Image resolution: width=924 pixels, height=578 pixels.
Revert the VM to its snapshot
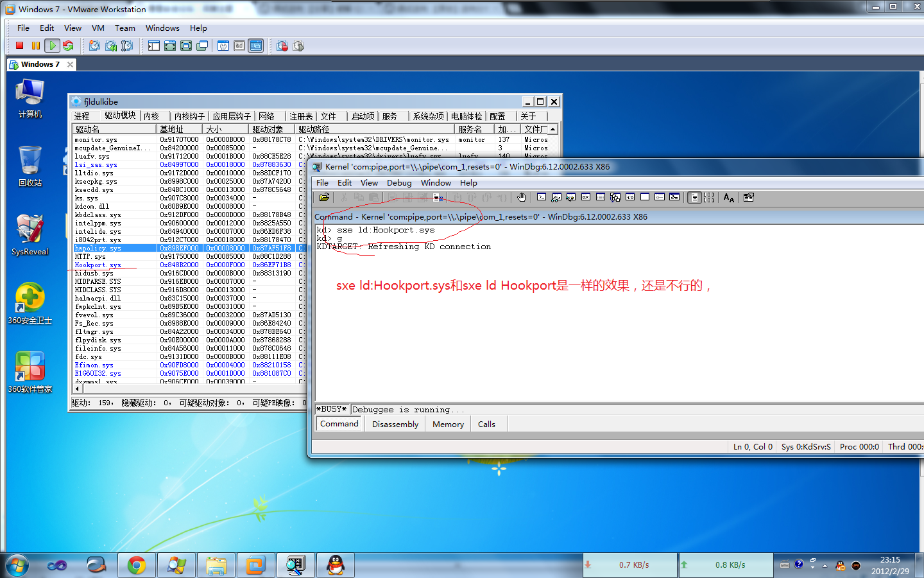point(111,46)
